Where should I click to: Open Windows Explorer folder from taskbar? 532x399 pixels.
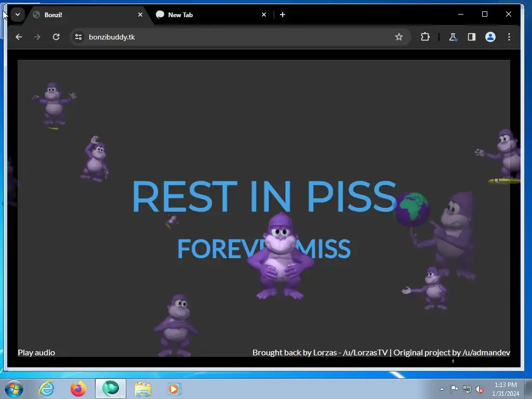coord(143,389)
